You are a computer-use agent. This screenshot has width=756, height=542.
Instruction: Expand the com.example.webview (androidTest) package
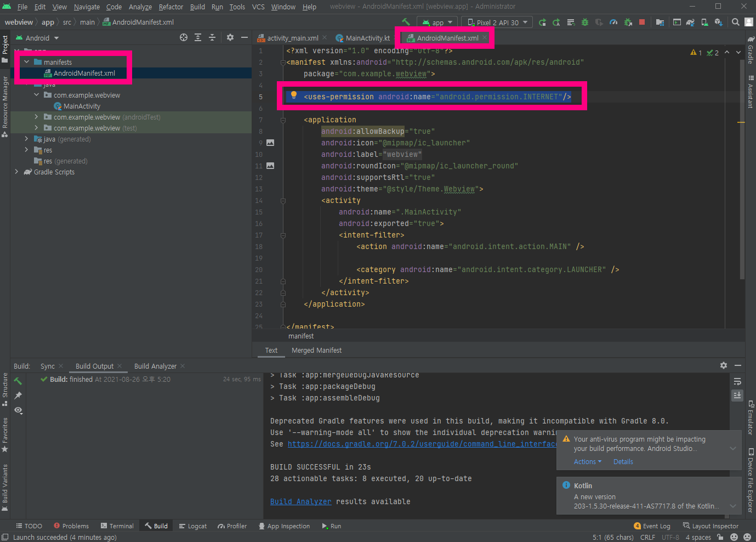click(36, 117)
